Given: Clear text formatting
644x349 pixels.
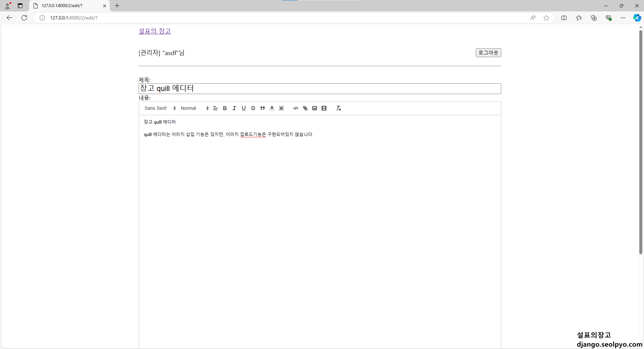Looking at the screenshot, I should click(x=338, y=108).
